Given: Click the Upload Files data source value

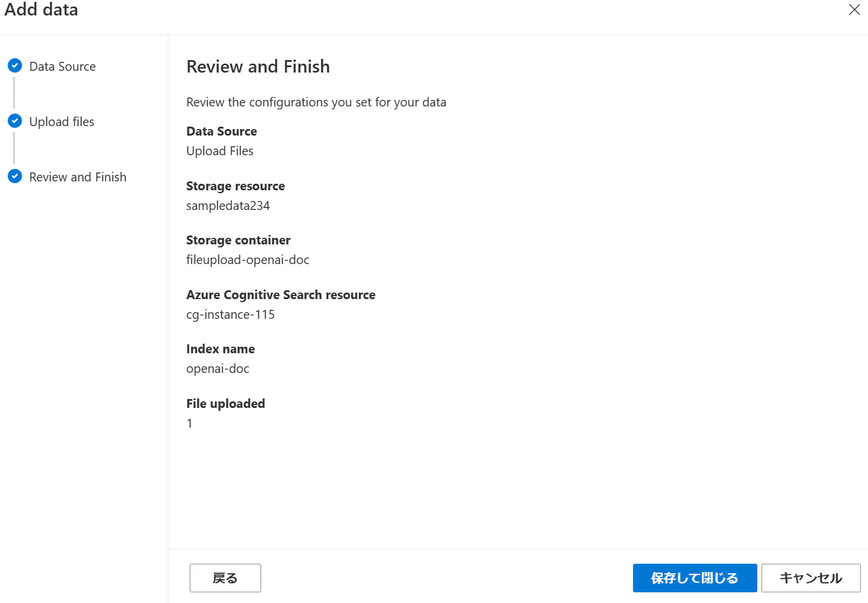Looking at the screenshot, I should tap(220, 151).
